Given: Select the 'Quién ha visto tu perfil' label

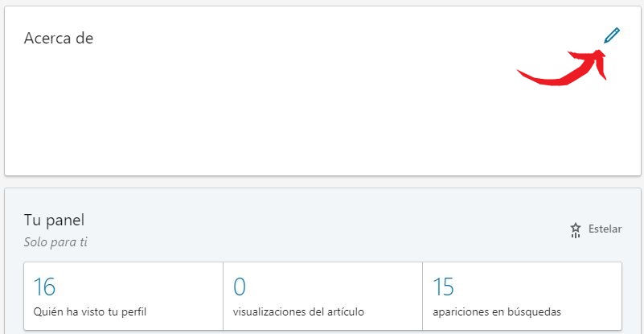Looking at the screenshot, I should 90,311.
